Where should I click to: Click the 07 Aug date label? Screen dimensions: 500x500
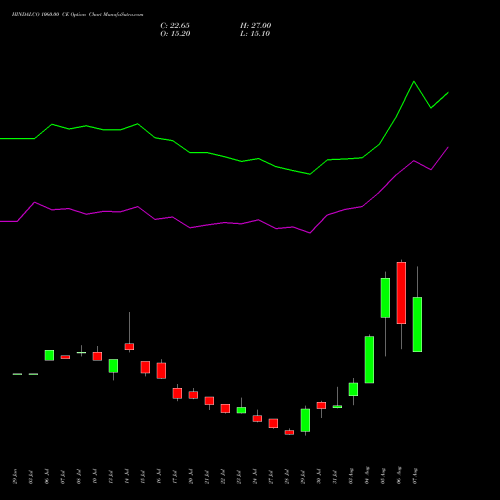point(415,476)
